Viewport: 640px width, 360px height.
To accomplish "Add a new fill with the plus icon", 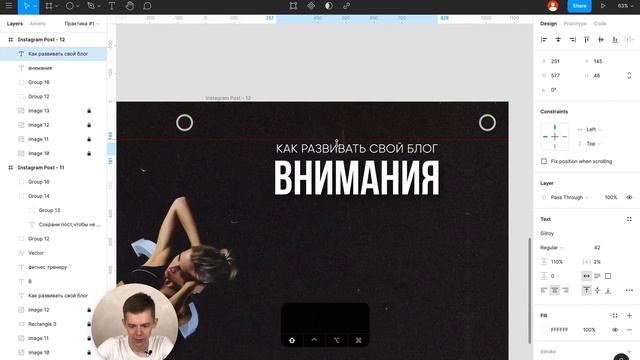I will click(629, 316).
